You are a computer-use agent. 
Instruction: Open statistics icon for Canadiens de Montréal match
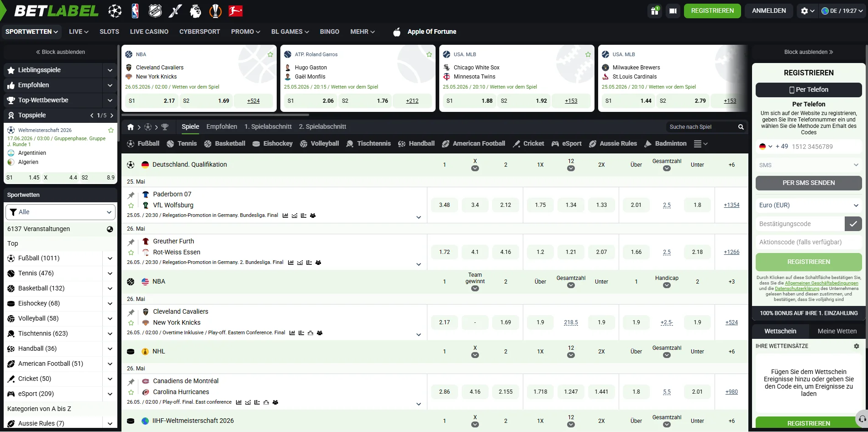point(239,402)
